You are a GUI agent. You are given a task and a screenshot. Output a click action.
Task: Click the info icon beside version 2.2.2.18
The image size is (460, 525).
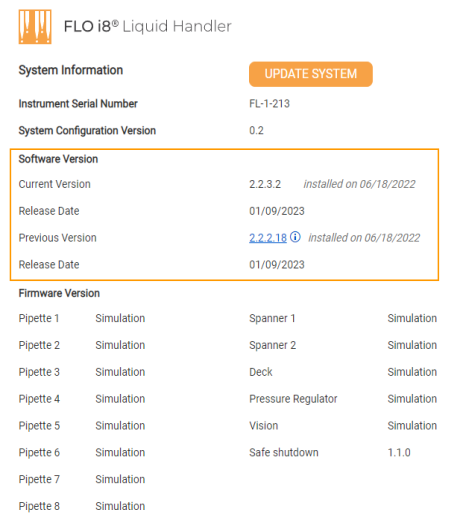coord(295,237)
